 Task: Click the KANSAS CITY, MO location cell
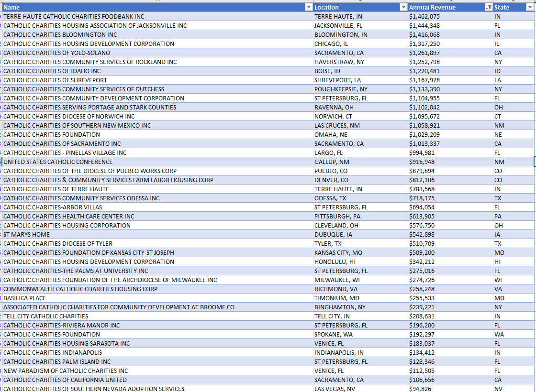click(x=360, y=253)
